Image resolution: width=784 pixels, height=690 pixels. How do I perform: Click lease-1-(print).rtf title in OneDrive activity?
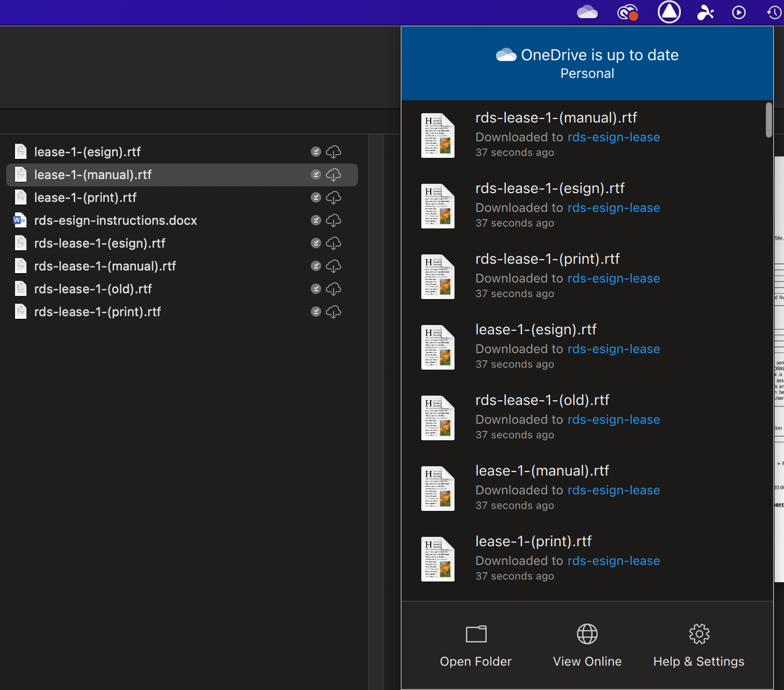533,542
